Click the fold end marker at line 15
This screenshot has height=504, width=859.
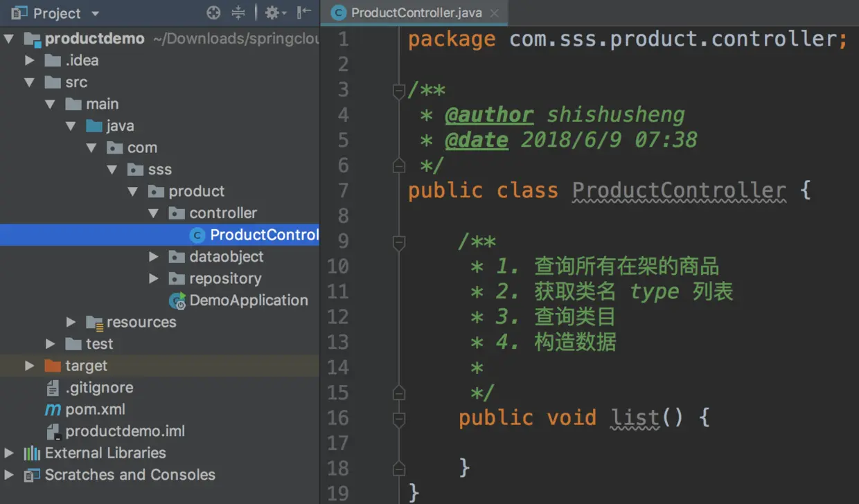[x=398, y=393]
